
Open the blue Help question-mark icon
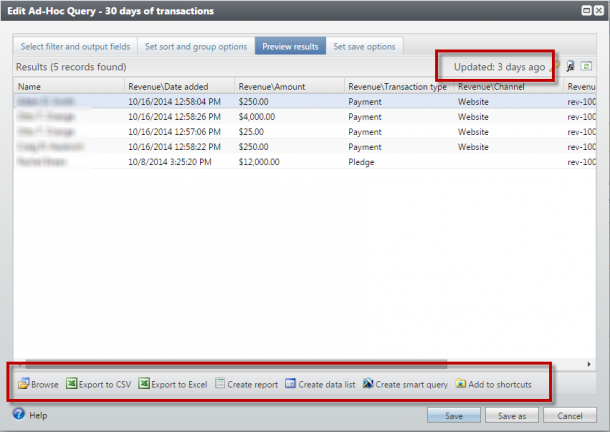coord(19,414)
